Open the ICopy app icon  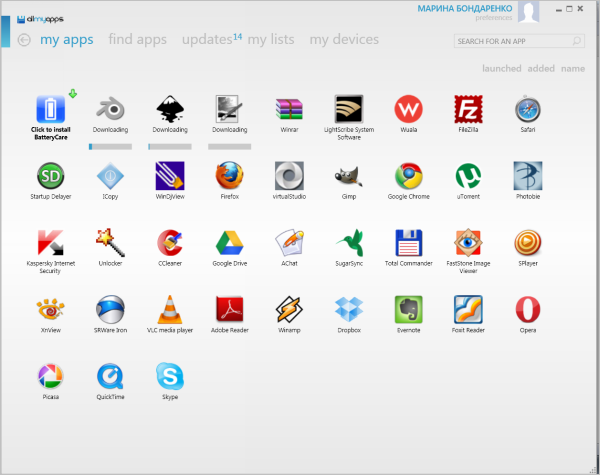pos(110,176)
